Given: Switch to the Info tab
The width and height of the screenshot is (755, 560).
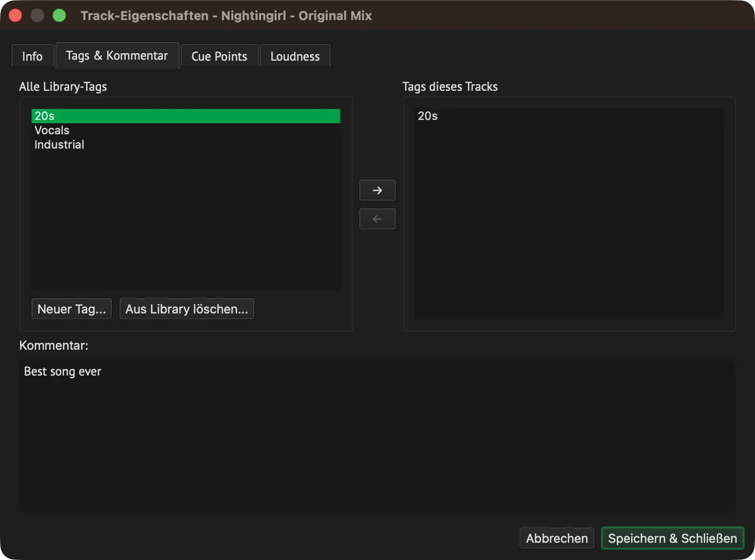Looking at the screenshot, I should (x=32, y=56).
